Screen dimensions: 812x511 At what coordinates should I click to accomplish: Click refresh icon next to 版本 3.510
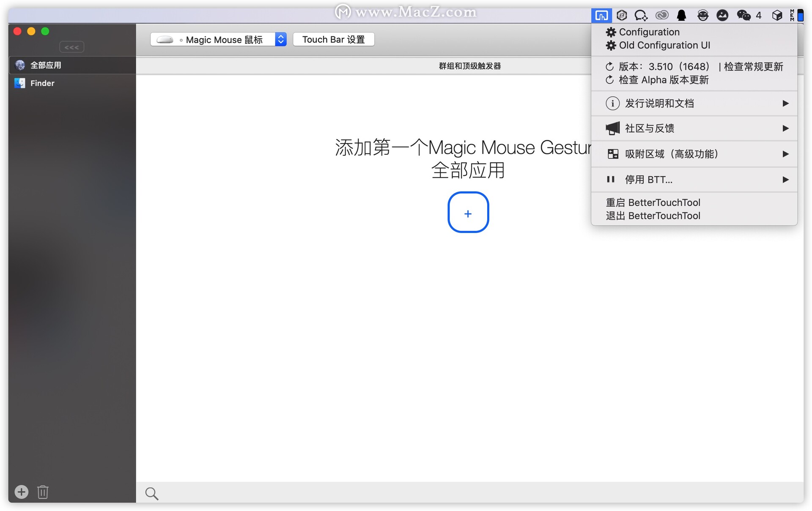609,67
